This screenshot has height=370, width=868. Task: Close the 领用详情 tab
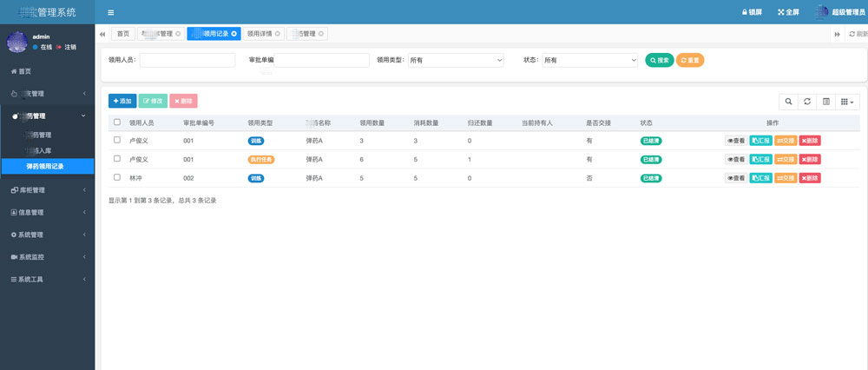tap(278, 34)
